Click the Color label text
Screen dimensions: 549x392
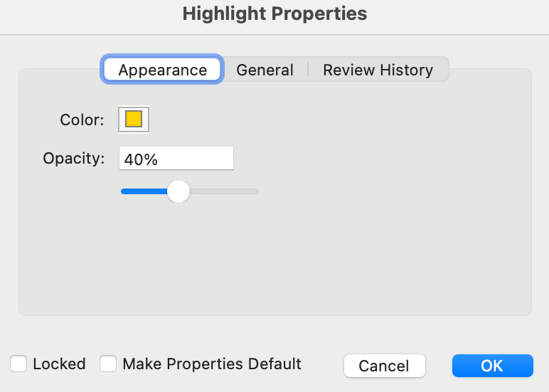[82, 120]
